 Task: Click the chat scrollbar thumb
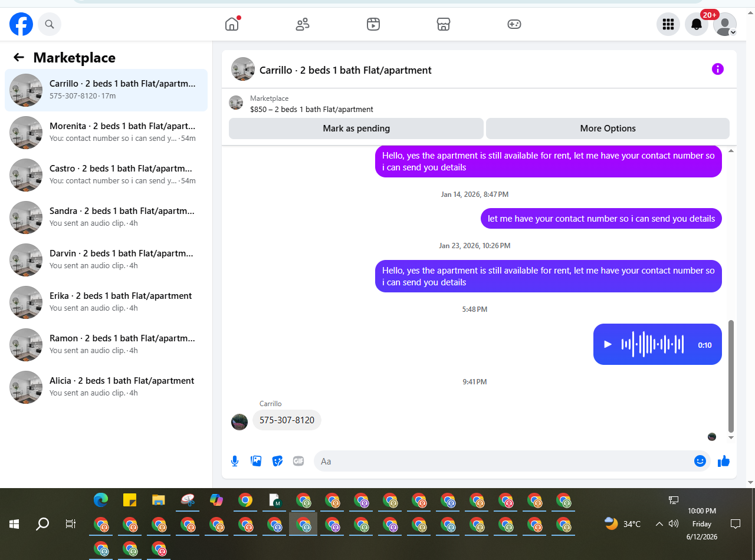tap(731, 375)
